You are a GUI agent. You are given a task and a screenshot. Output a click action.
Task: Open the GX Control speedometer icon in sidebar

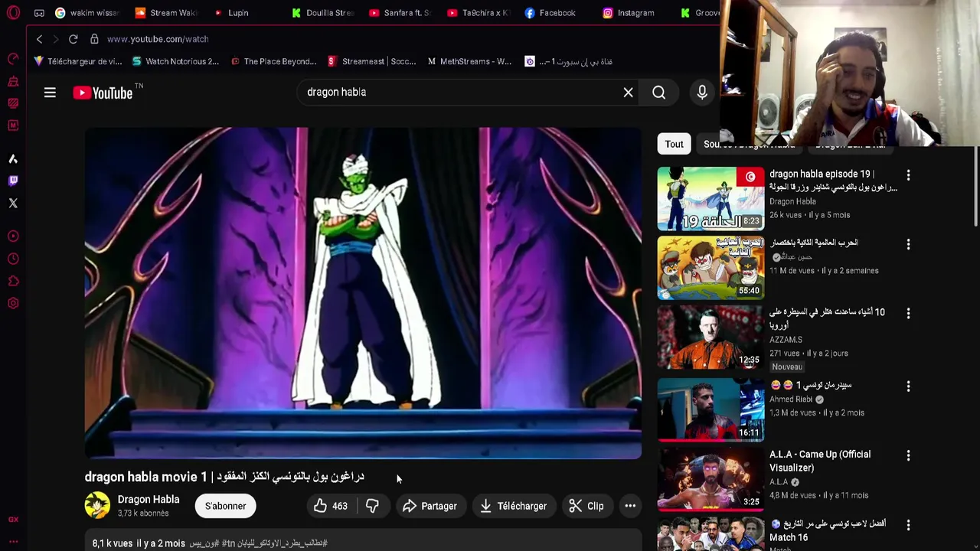point(13,59)
